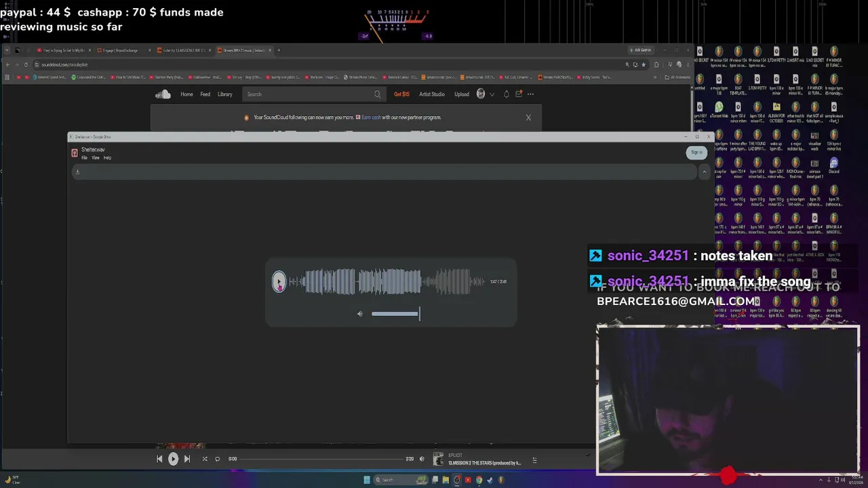Screen dimensions: 868x488
Task: Open the SoundCloud more options menu
Action: click(530, 94)
